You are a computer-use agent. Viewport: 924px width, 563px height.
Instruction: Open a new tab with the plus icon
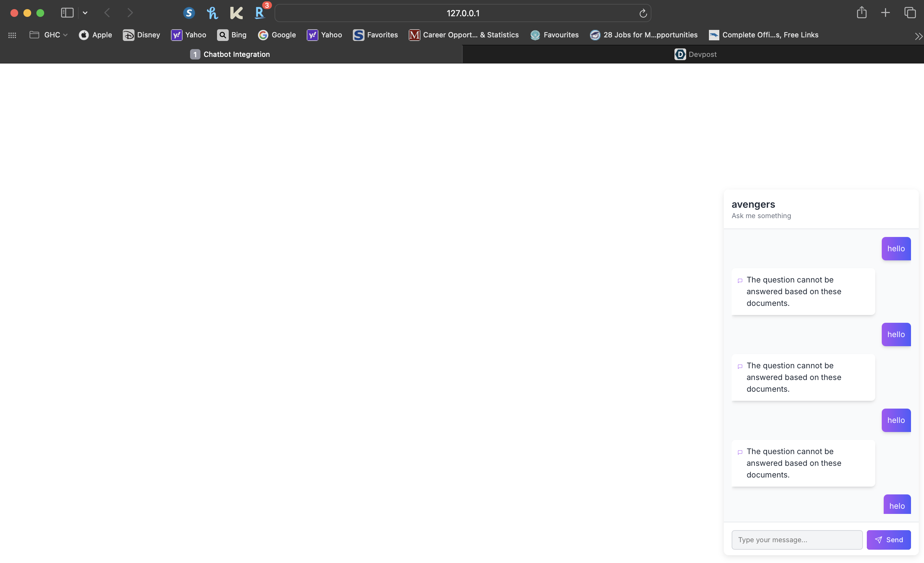coord(885,13)
